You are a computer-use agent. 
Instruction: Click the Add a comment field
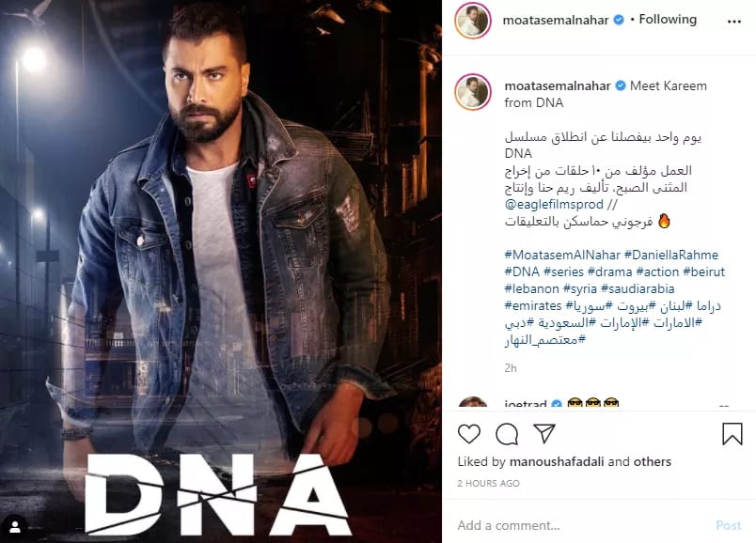click(578, 525)
